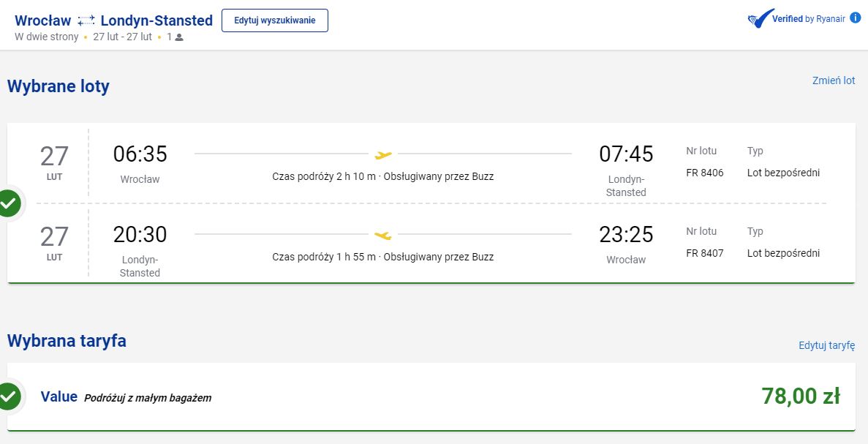Click the Zmień lot link
The height and width of the screenshot is (444, 868).
point(834,80)
